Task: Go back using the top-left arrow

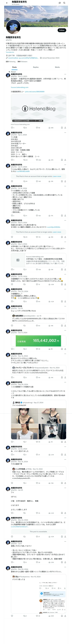Action: pos(7,3)
